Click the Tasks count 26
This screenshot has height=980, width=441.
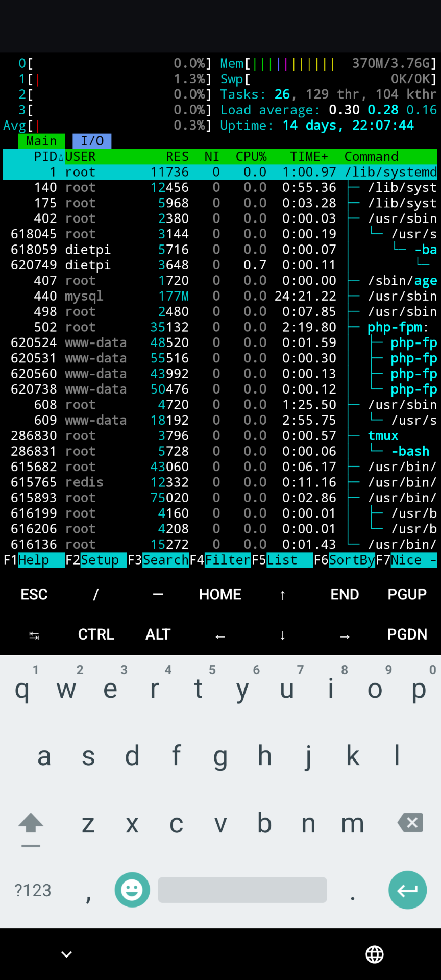click(x=282, y=94)
